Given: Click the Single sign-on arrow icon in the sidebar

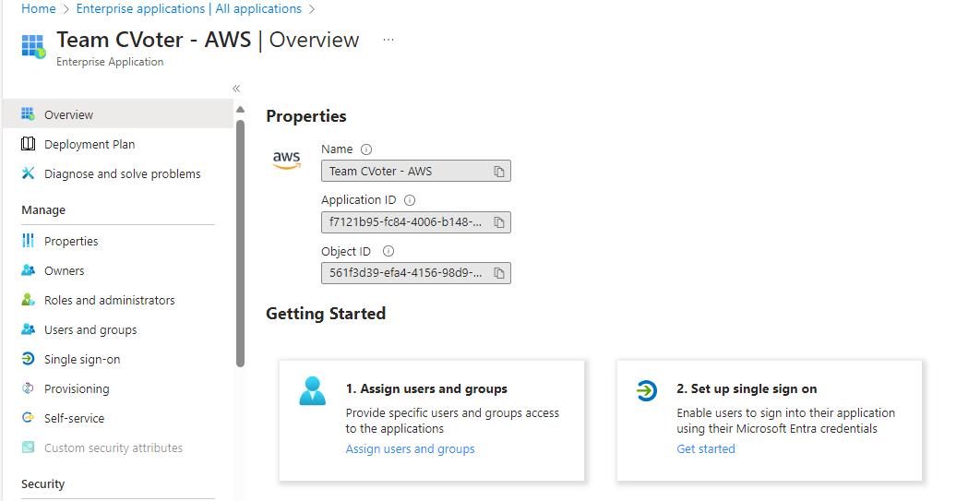Looking at the screenshot, I should pos(28,359).
